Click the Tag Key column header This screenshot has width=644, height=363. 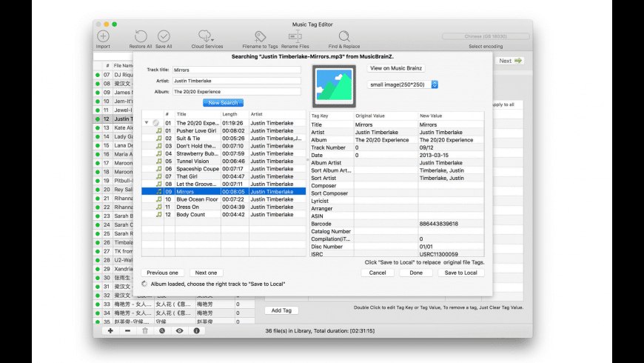click(x=332, y=116)
